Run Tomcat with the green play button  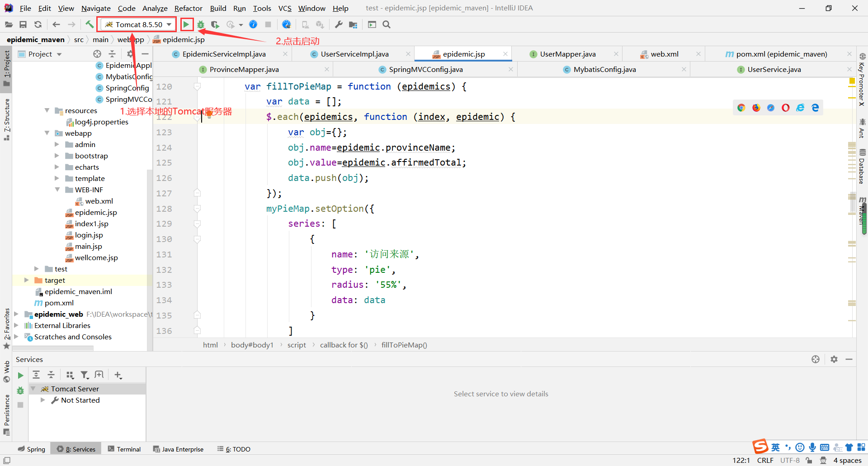tap(186, 24)
